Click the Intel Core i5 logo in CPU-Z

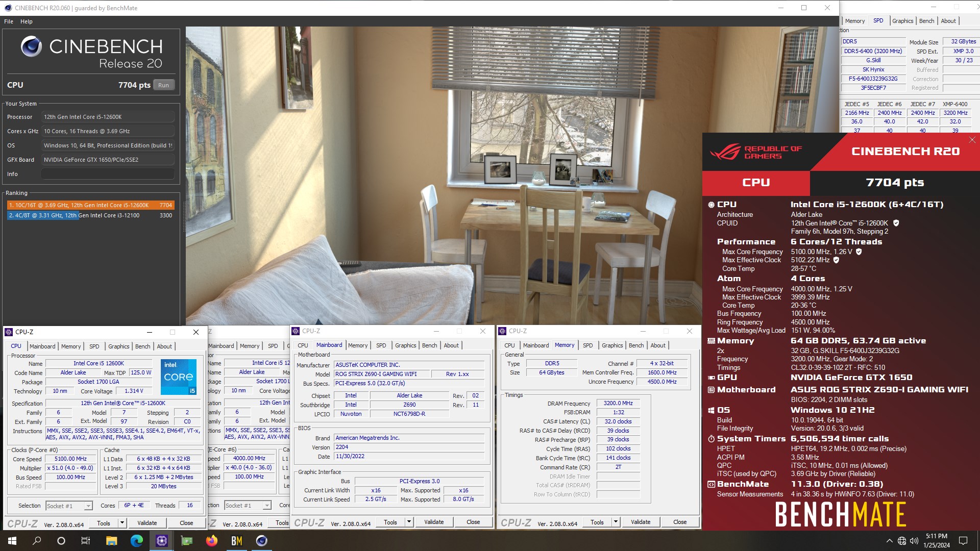[x=179, y=377]
